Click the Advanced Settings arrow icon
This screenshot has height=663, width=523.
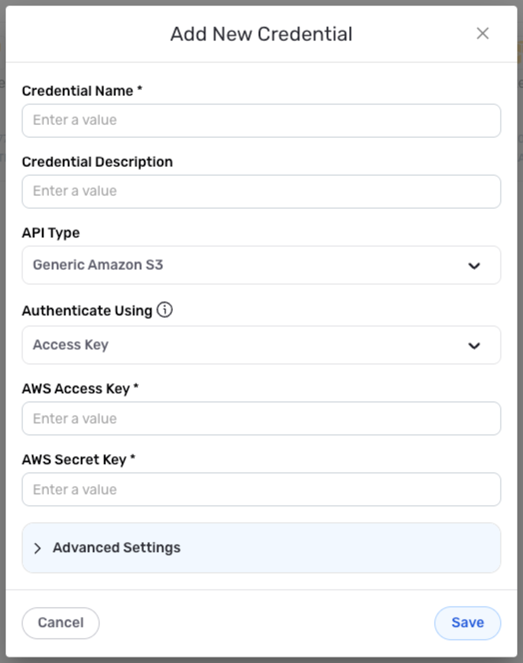[38, 548]
